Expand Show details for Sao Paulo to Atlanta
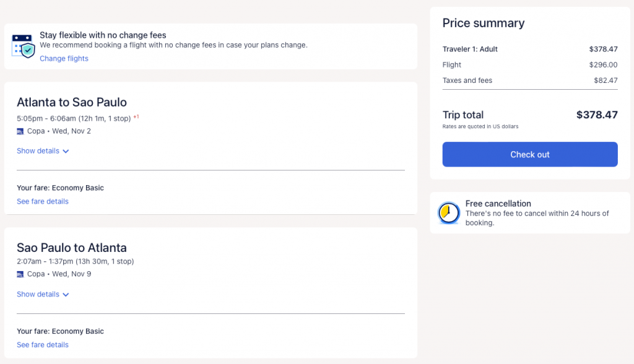Image resolution: width=634 pixels, height=364 pixels. point(38,295)
